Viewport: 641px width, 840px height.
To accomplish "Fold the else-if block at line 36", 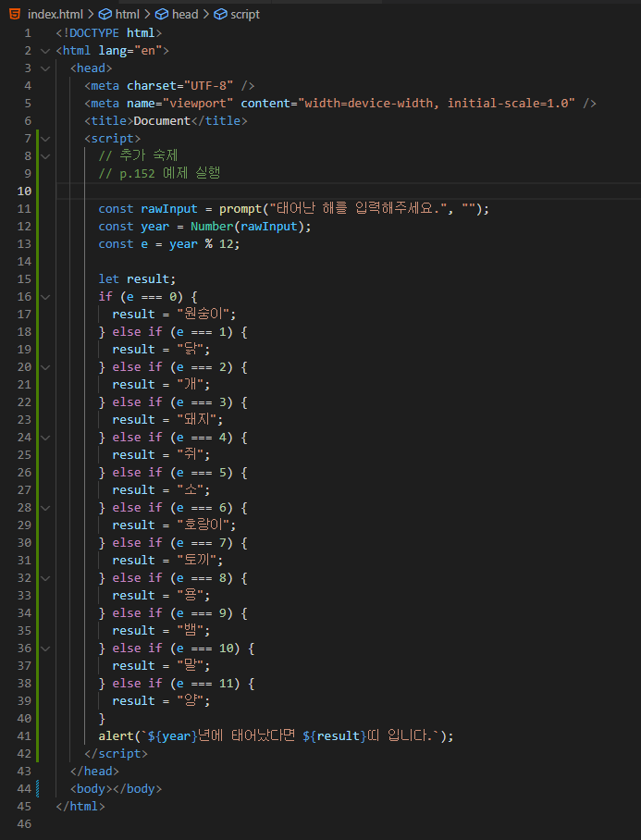I will tap(45, 649).
